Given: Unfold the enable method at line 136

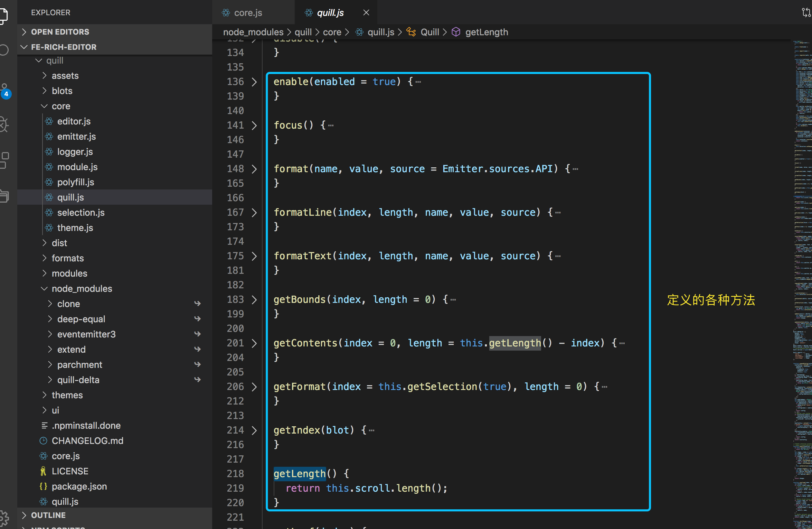Looking at the screenshot, I should coord(254,82).
